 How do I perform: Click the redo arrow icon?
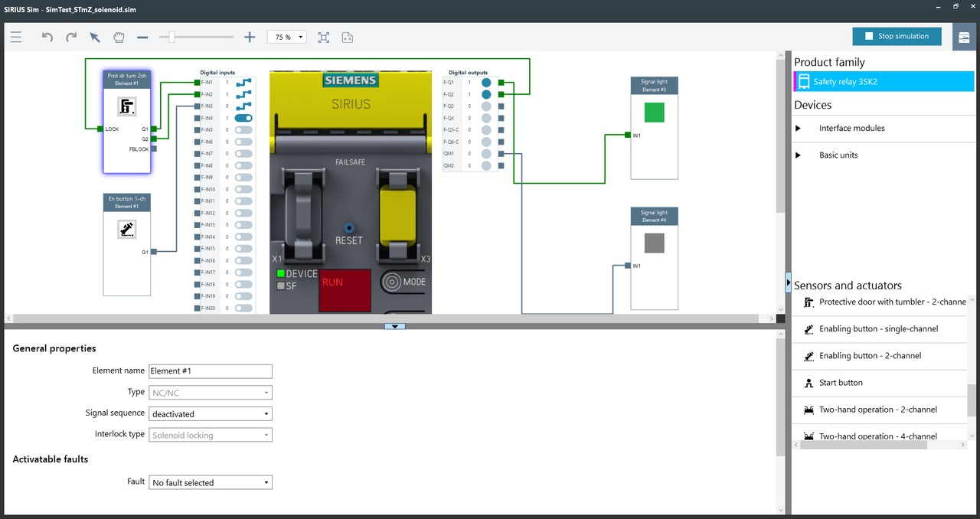[71, 37]
